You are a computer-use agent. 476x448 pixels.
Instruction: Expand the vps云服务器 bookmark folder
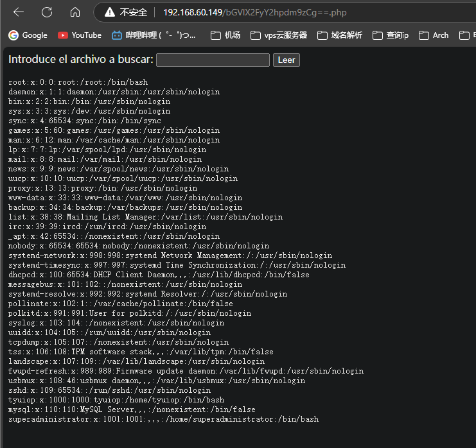(279, 35)
